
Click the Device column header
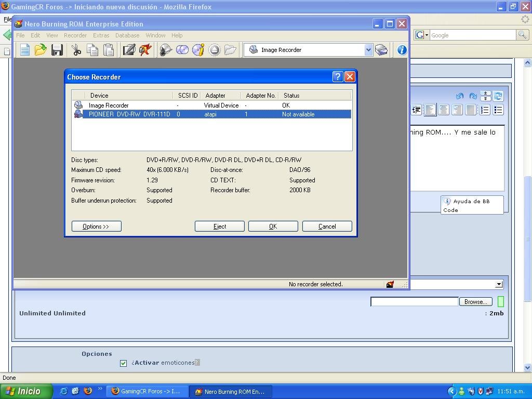click(129, 96)
